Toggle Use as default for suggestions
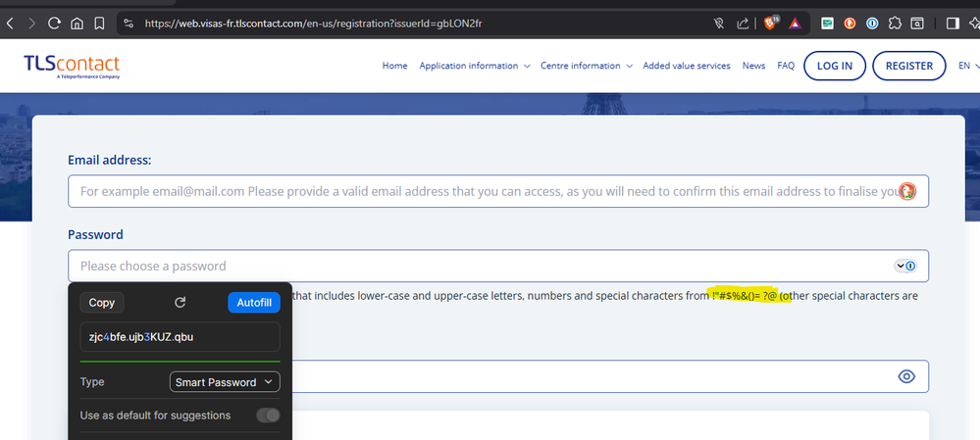980x440 pixels. [268, 416]
